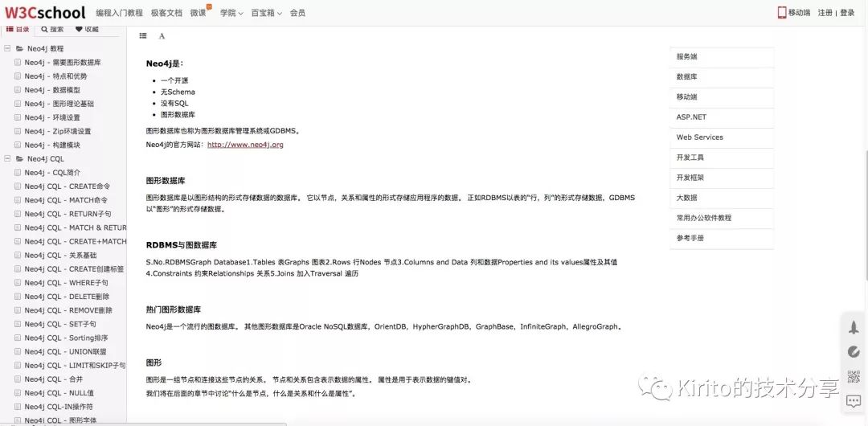The width and height of the screenshot is (868, 426).
Task: Open 微课 in the top navigation
Action: (x=199, y=13)
